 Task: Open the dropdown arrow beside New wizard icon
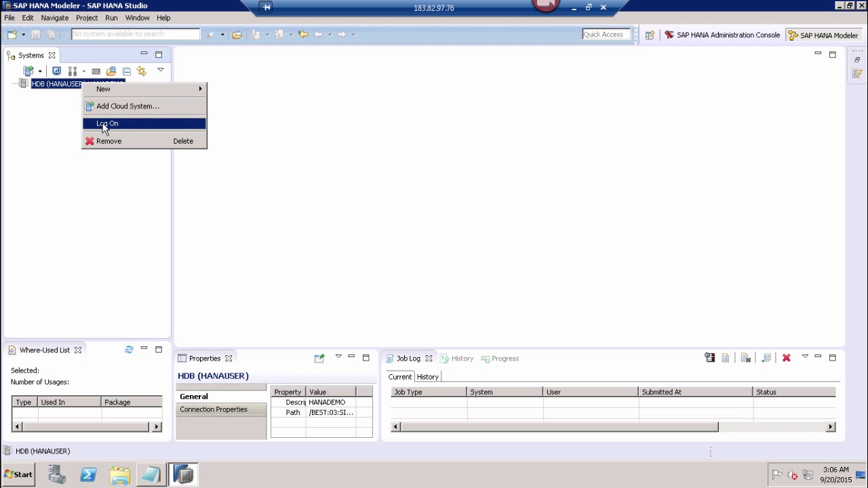(x=23, y=35)
